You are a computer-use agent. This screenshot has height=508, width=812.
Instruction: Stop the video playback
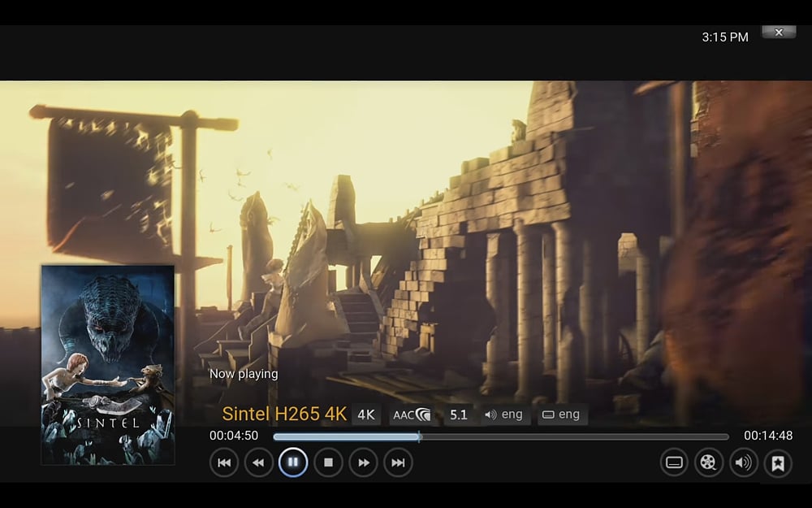pos(328,462)
